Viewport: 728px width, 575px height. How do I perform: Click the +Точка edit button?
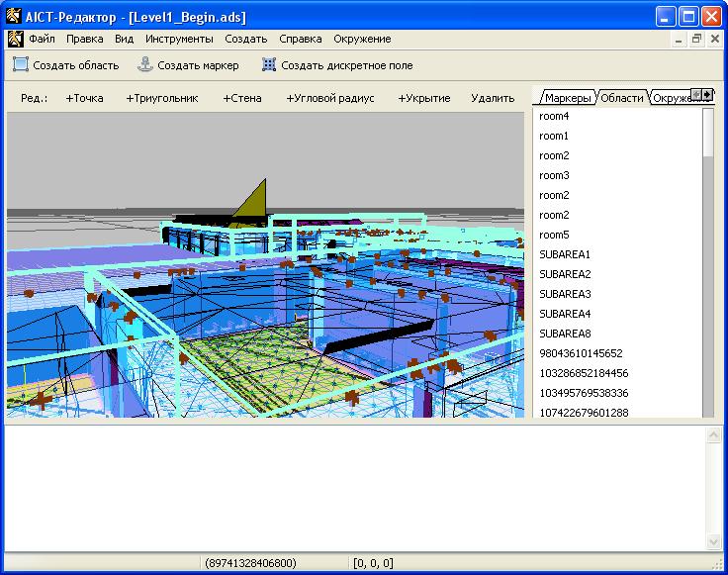point(84,98)
